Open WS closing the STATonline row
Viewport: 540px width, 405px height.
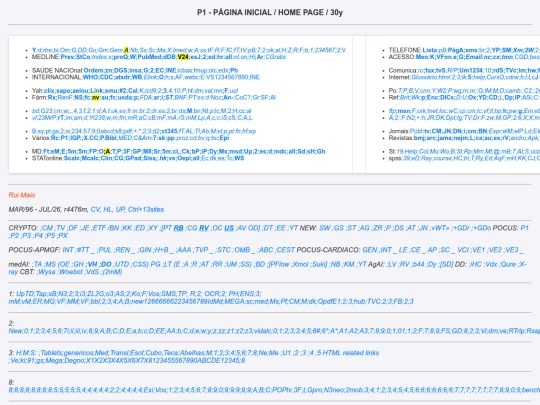pos(239,158)
